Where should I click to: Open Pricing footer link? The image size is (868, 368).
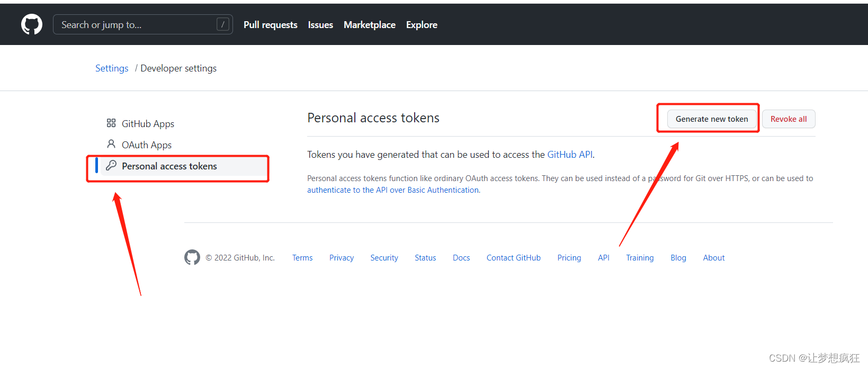[569, 258]
